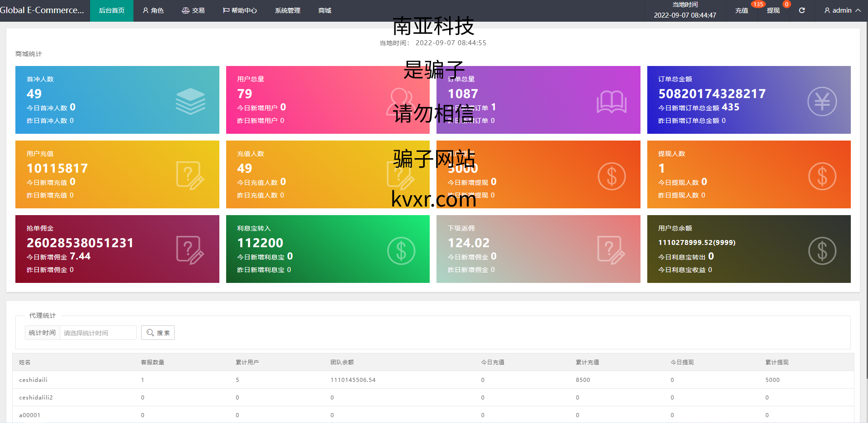
Task: Click the 提现 notification link
Action: [773, 10]
